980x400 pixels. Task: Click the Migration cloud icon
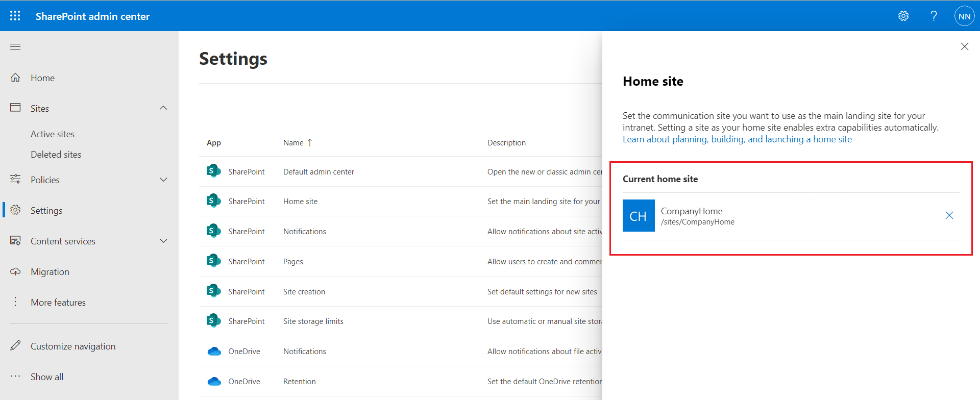pyautogui.click(x=16, y=272)
